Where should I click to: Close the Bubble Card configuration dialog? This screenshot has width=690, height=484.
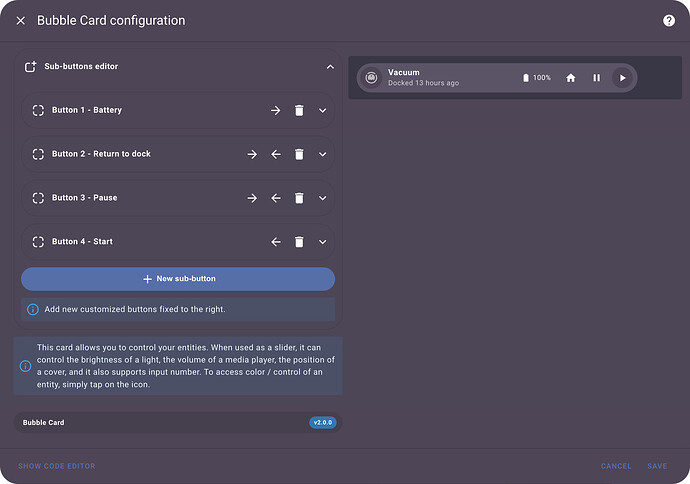click(21, 20)
